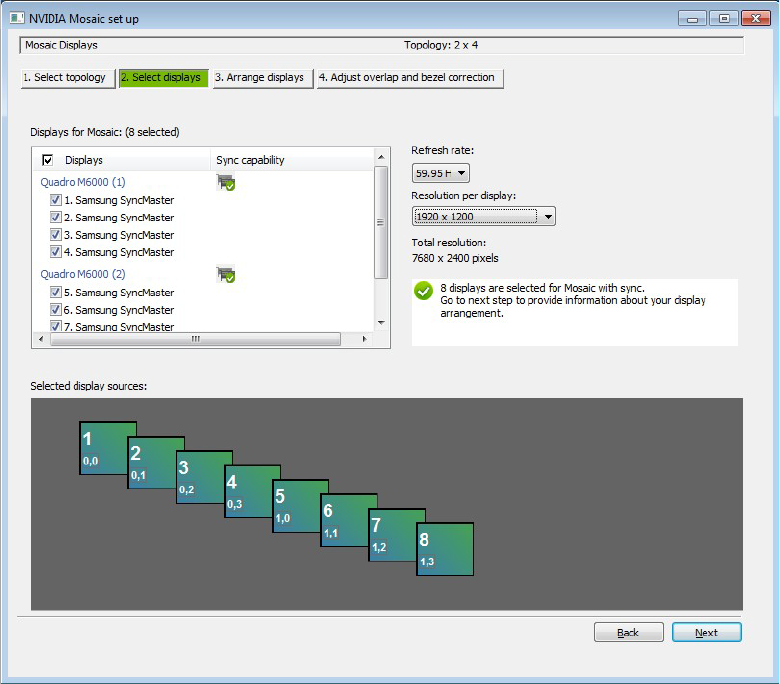780x684 pixels.
Task: Close the NVIDIA Mosaic set up window
Action: (x=756, y=18)
